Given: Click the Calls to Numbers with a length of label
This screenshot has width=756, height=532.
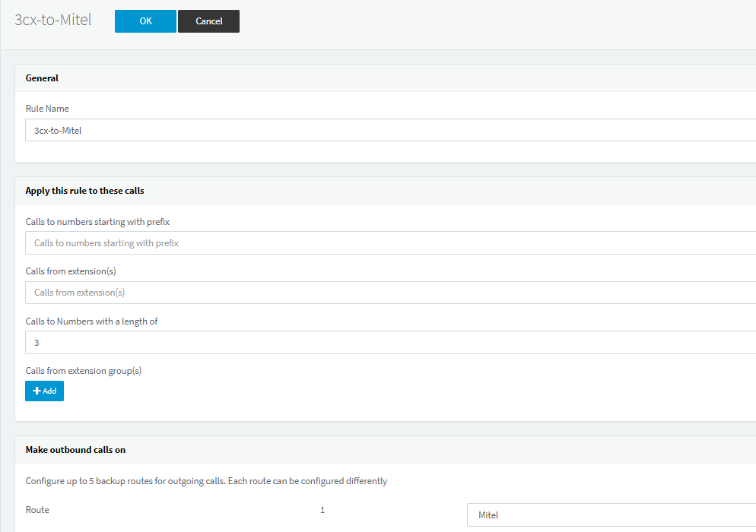Looking at the screenshot, I should pos(91,321).
